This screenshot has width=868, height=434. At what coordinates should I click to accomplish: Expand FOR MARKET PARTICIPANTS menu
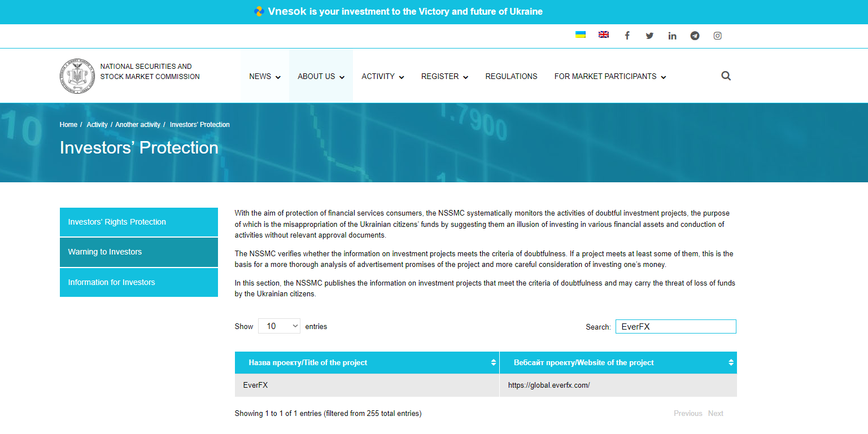[610, 76]
